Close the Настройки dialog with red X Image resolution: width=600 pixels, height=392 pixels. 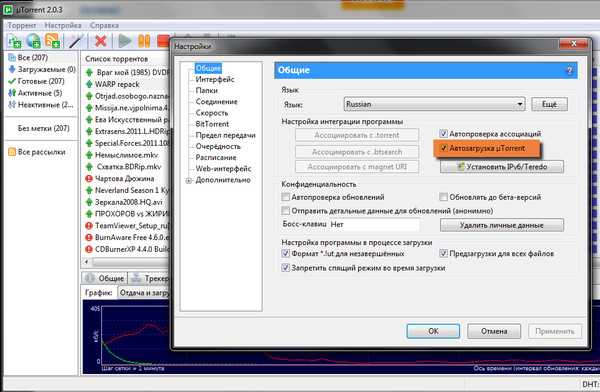[573, 44]
